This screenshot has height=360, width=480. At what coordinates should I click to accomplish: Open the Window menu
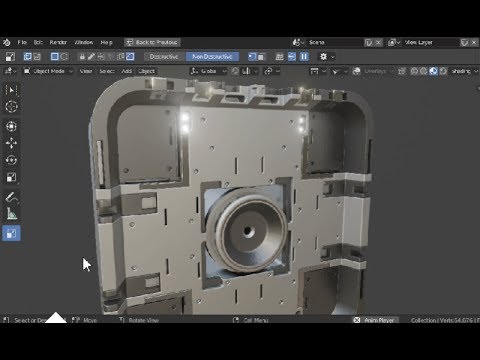[83, 42]
